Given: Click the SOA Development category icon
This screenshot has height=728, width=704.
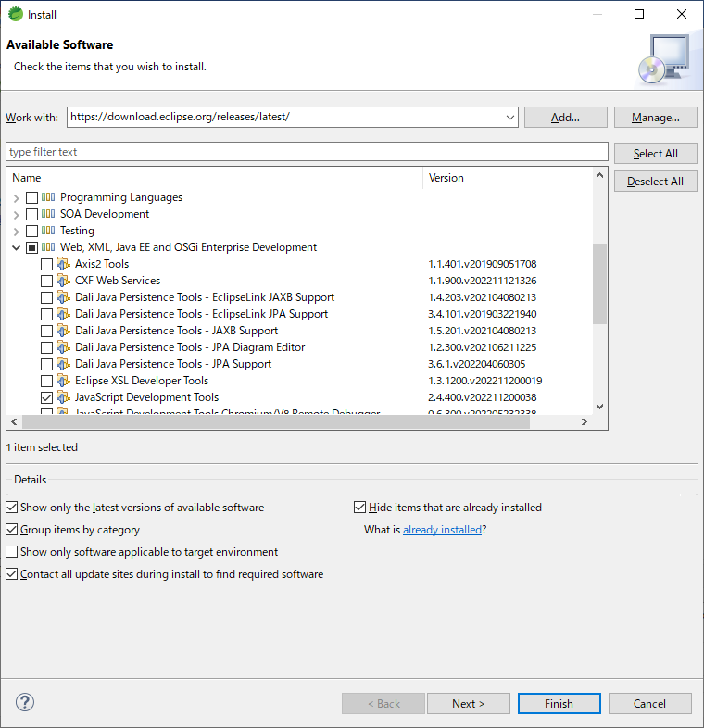Looking at the screenshot, I should [x=48, y=214].
